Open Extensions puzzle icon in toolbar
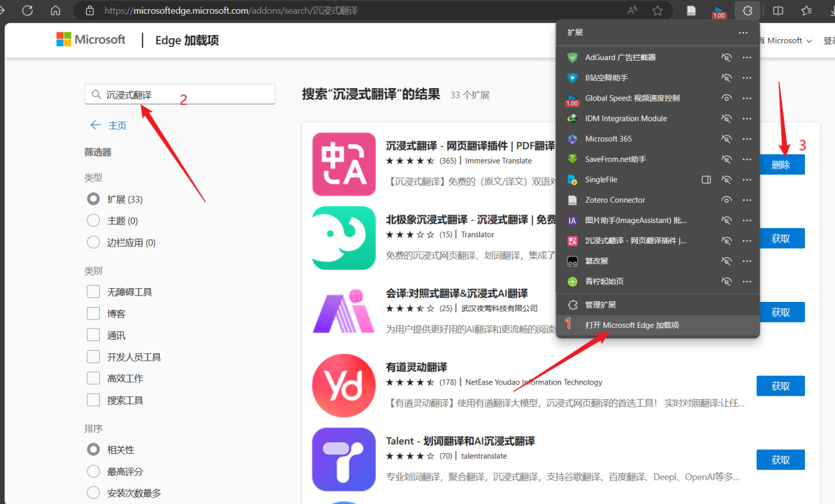Viewport: 835px width, 504px height. tap(748, 10)
